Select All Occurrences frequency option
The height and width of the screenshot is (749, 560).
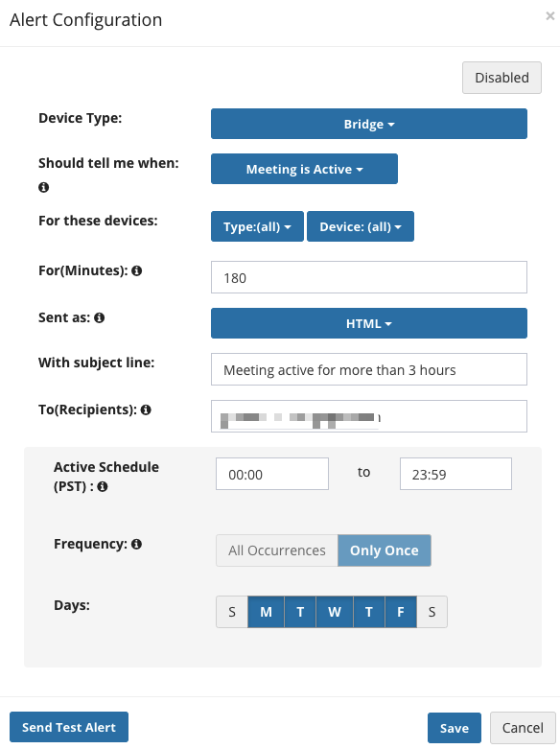pyautogui.click(x=277, y=550)
